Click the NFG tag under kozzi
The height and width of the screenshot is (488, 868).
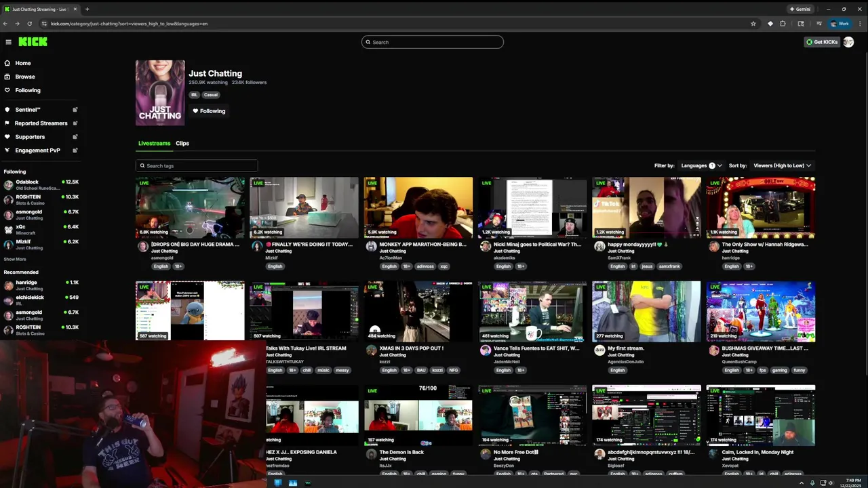point(454,371)
